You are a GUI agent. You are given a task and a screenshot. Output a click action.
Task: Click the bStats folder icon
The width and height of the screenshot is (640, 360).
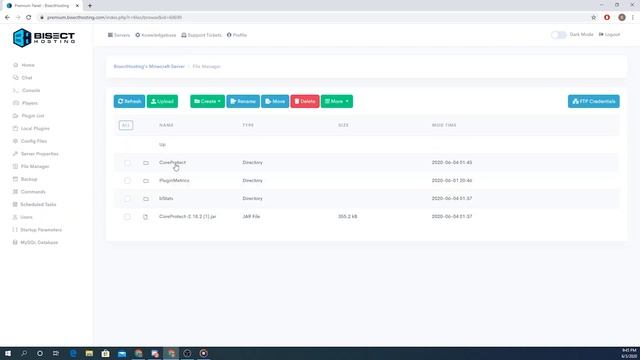(146, 199)
